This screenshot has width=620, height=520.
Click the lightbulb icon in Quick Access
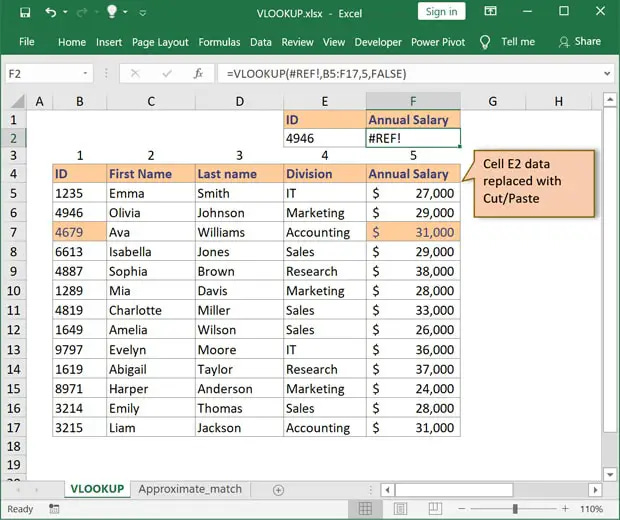pos(112,12)
